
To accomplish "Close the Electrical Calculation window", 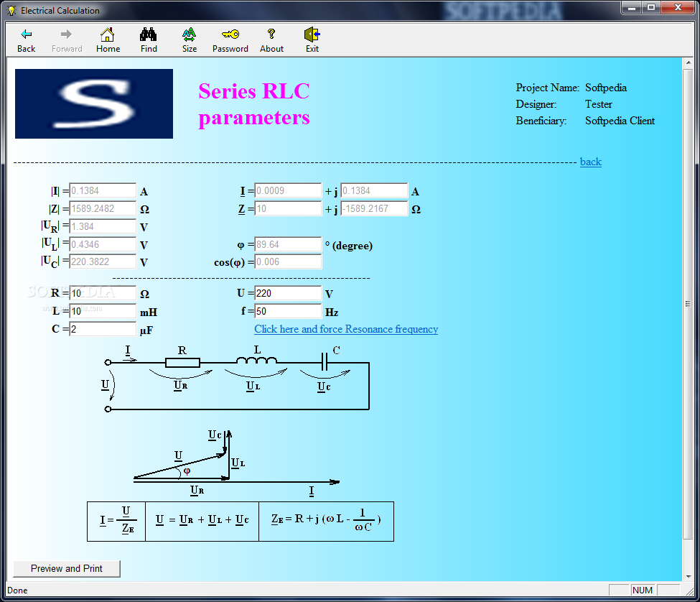I will 678,8.
